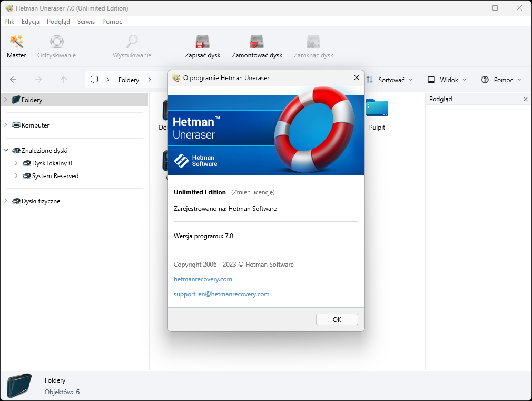Viewport: 532px width, 401px height.
Task: Expand the Dyski fizyczne node
Action: click(6, 201)
